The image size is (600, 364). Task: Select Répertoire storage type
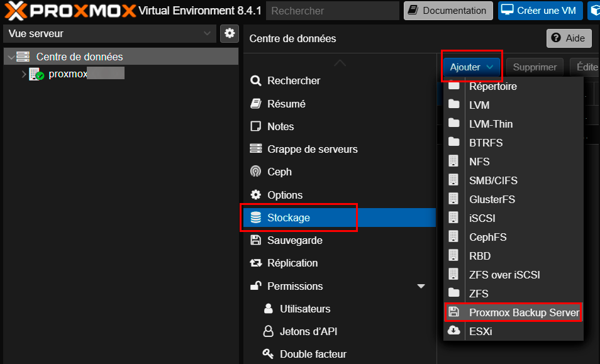point(513,86)
